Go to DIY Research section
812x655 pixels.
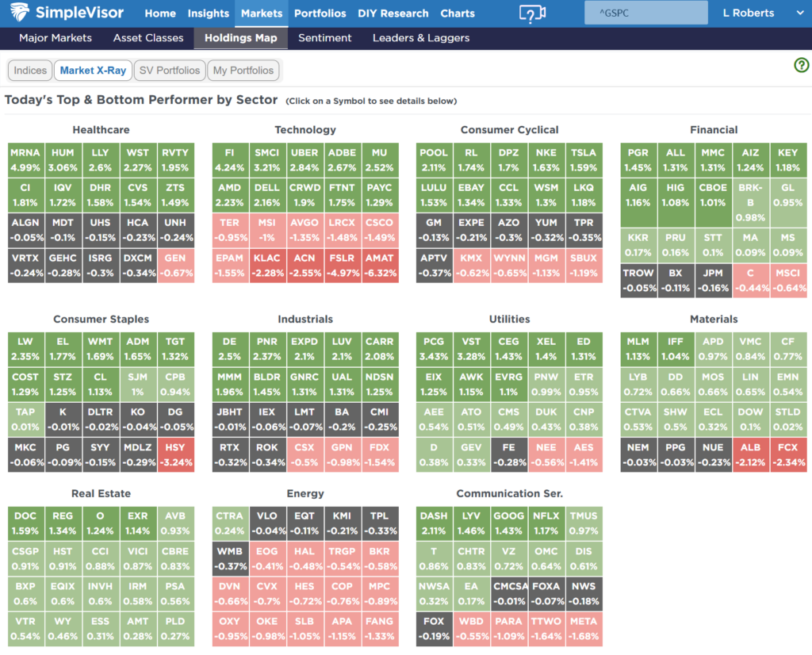tap(393, 13)
